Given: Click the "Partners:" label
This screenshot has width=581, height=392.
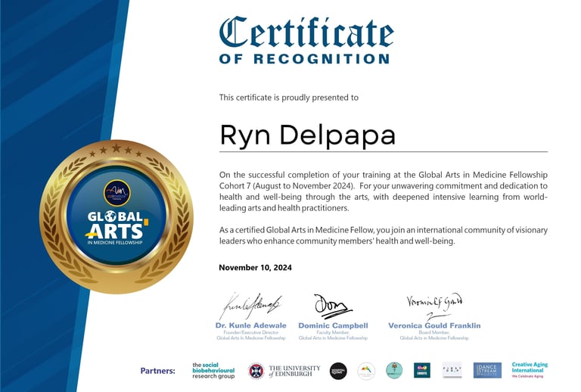Looking at the screenshot, I should coord(158,371).
